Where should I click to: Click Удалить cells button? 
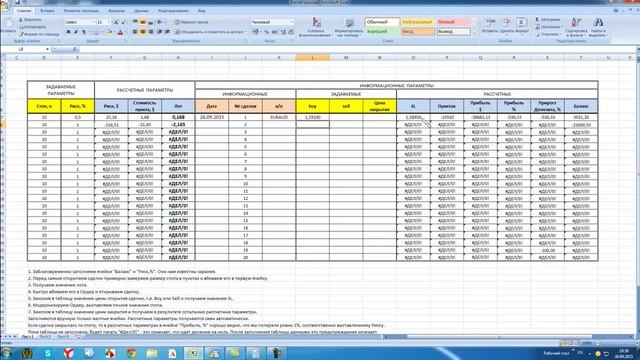tap(507, 26)
